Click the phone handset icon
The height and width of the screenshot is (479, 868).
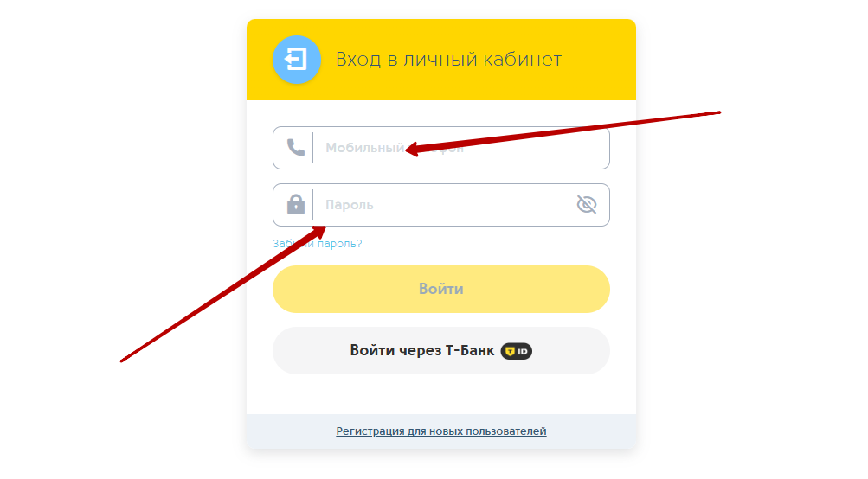click(x=296, y=148)
